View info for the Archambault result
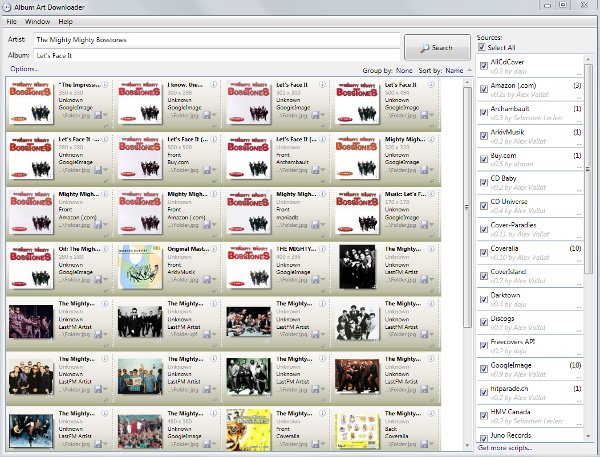 coord(323,139)
